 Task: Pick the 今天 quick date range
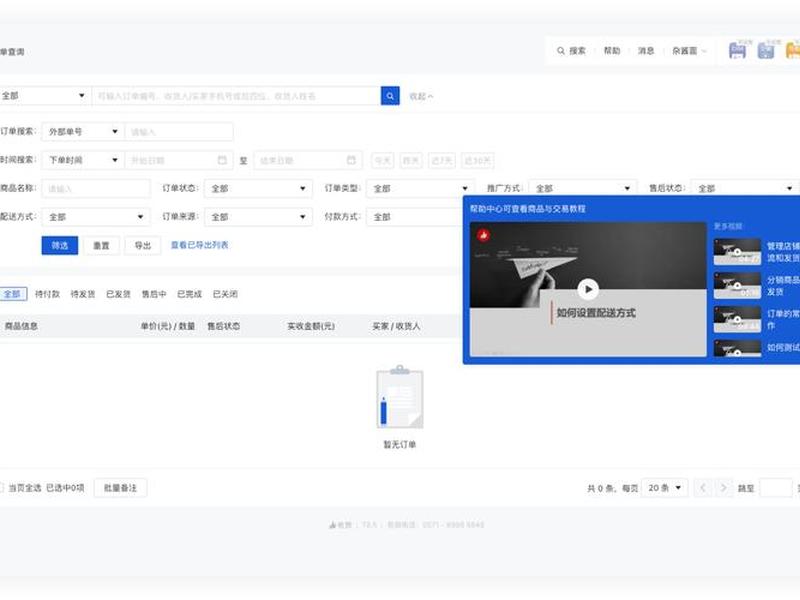tap(383, 160)
